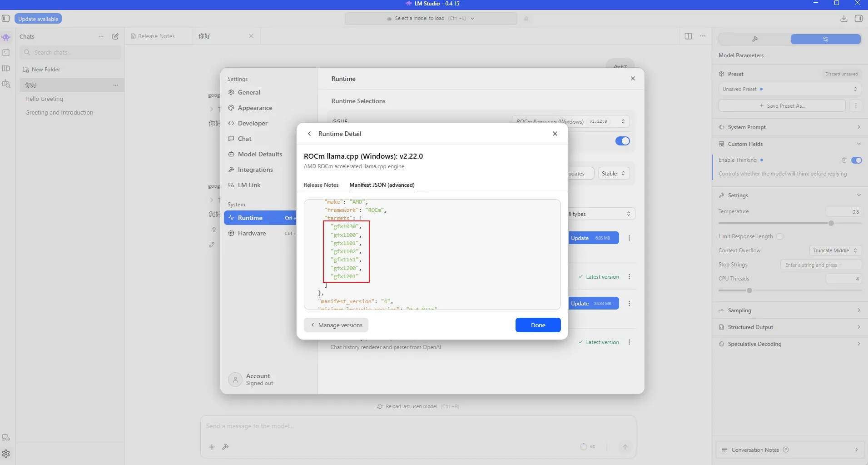
Task: Send message with arrow button
Action: (x=625, y=447)
